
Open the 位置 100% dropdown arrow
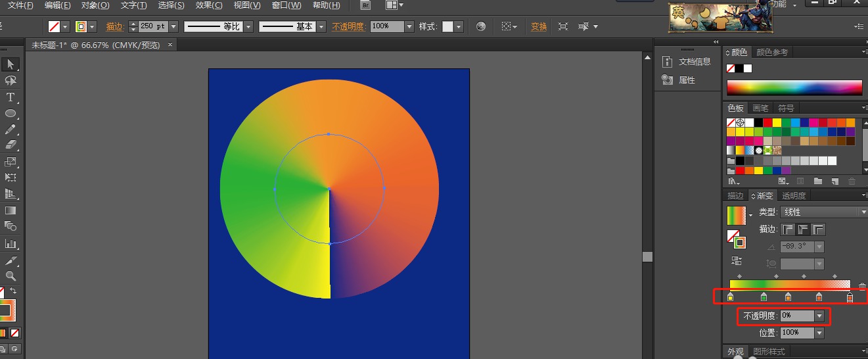[x=819, y=333]
